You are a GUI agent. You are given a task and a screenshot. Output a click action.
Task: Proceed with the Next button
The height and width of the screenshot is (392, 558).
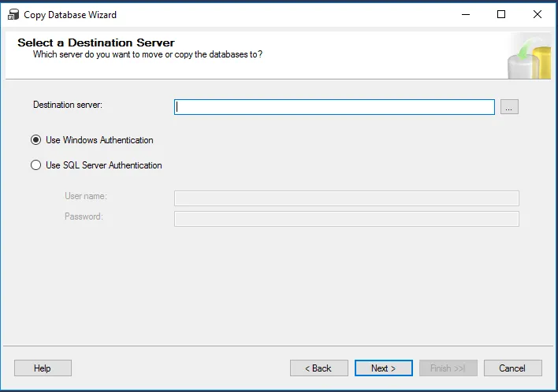tap(384, 368)
